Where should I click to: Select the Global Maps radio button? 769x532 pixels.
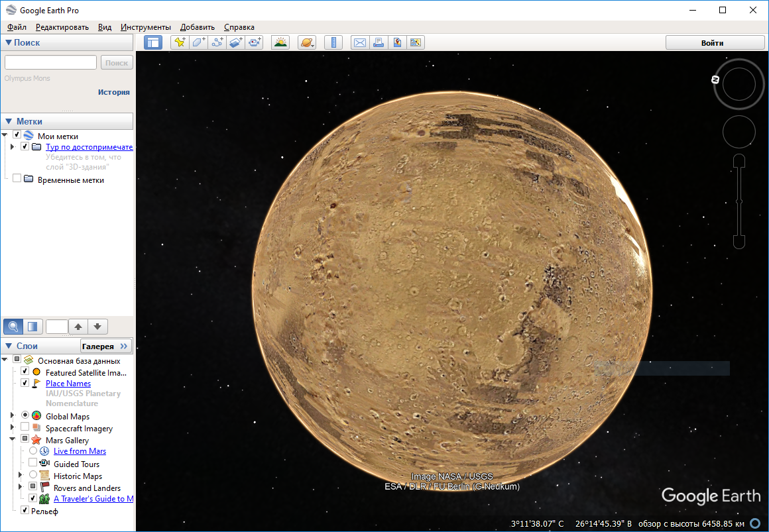pyautogui.click(x=25, y=415)
